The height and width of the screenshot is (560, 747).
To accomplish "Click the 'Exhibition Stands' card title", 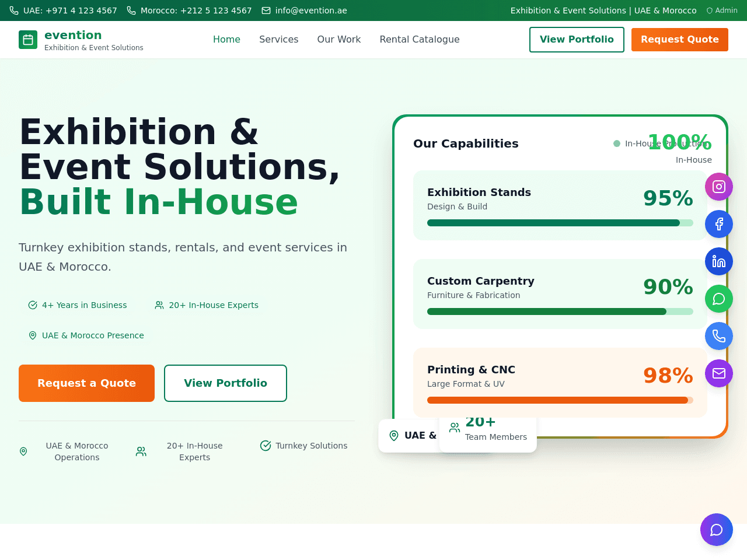I will [x=479, y=192].
